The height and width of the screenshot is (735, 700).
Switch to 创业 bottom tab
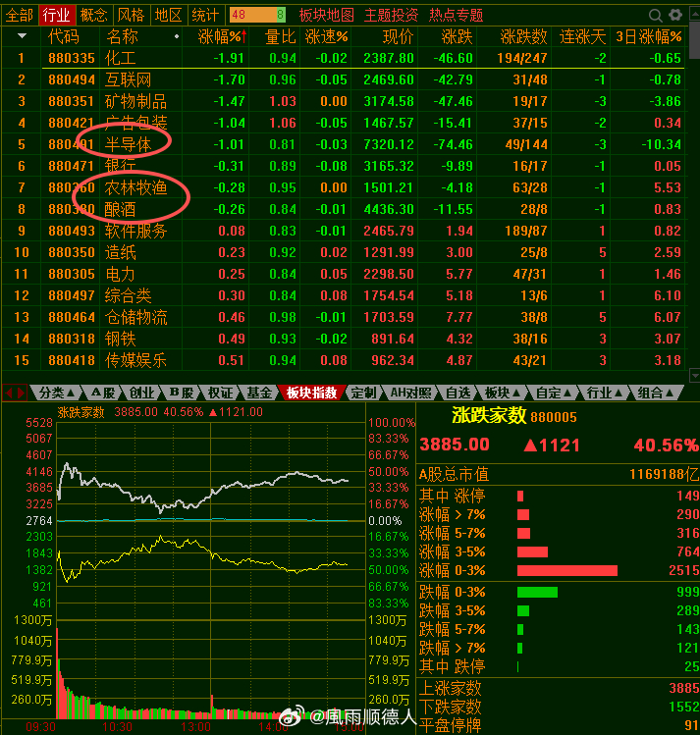coord(141,393)
